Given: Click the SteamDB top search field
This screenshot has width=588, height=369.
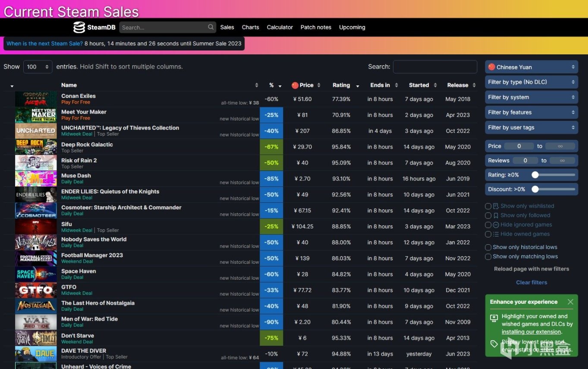Looking at the screenshot, I should pyautogui.click(x=163, y=27).
